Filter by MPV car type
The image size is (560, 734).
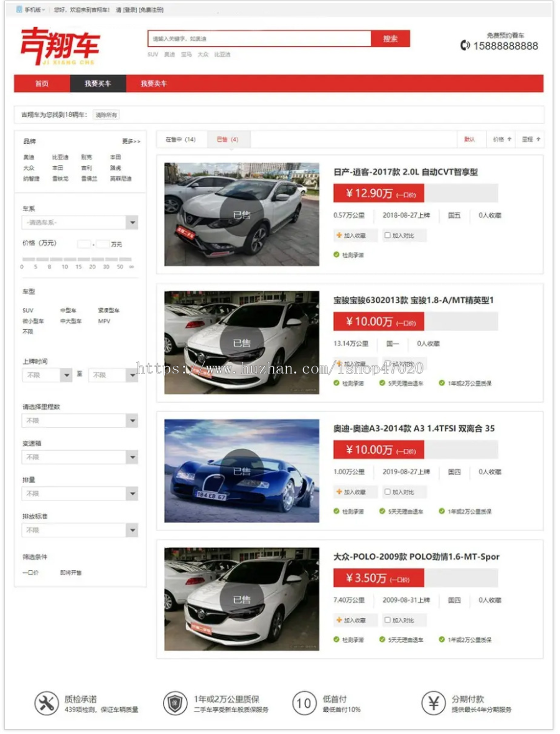(x=104, y=321)
